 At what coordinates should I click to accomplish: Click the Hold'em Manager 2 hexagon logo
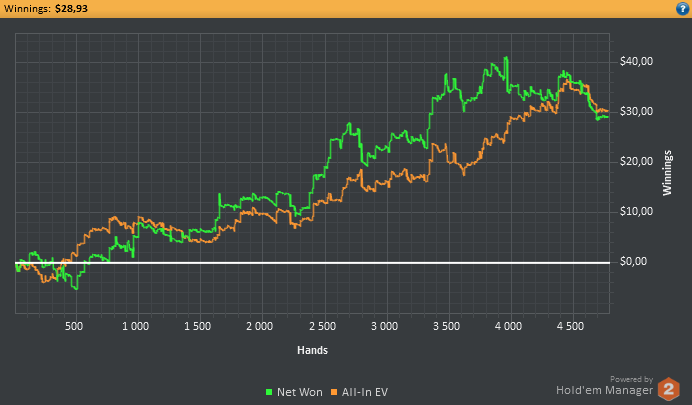669,389
